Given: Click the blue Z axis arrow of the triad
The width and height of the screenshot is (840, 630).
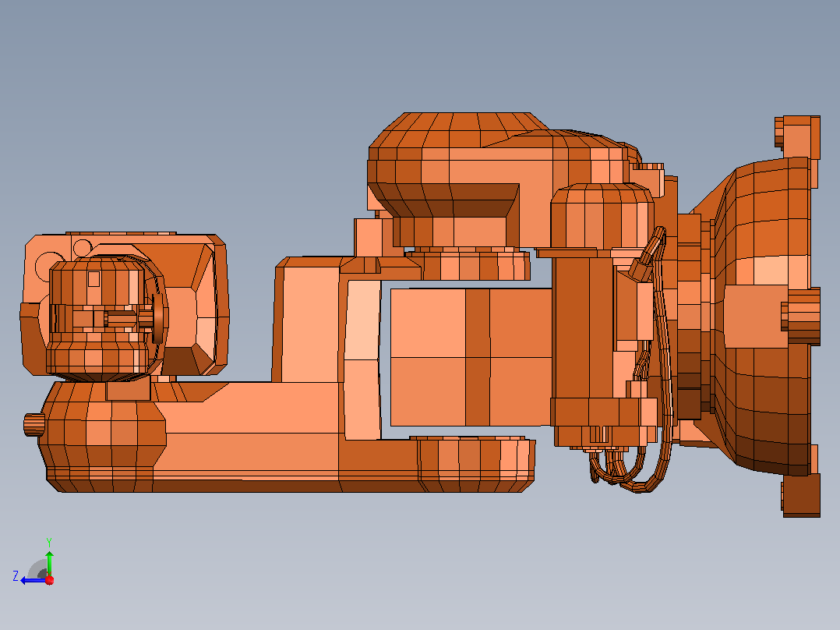Looking at the screenshot, I should pyautogui.click(x=34, y=580).
